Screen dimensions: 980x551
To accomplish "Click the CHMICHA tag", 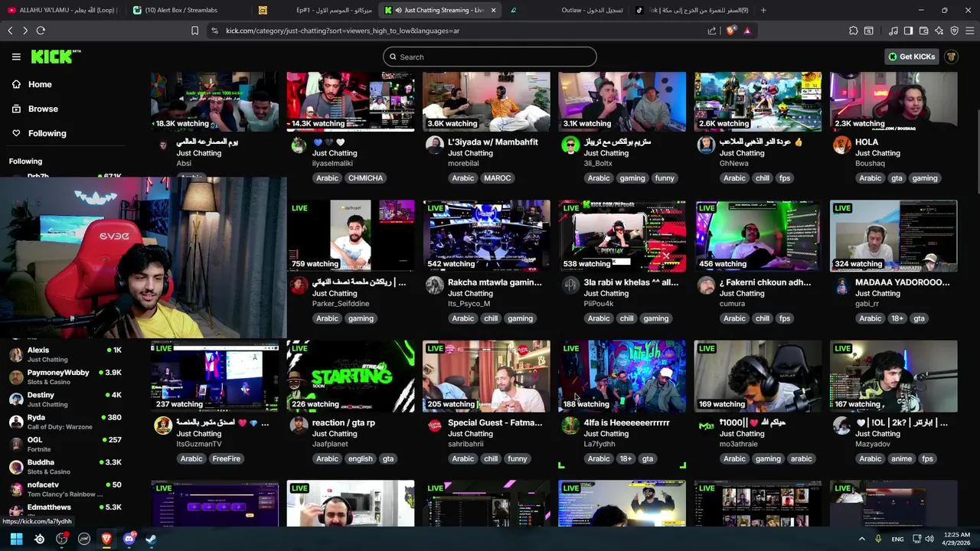I will click(x=365, y=178).
